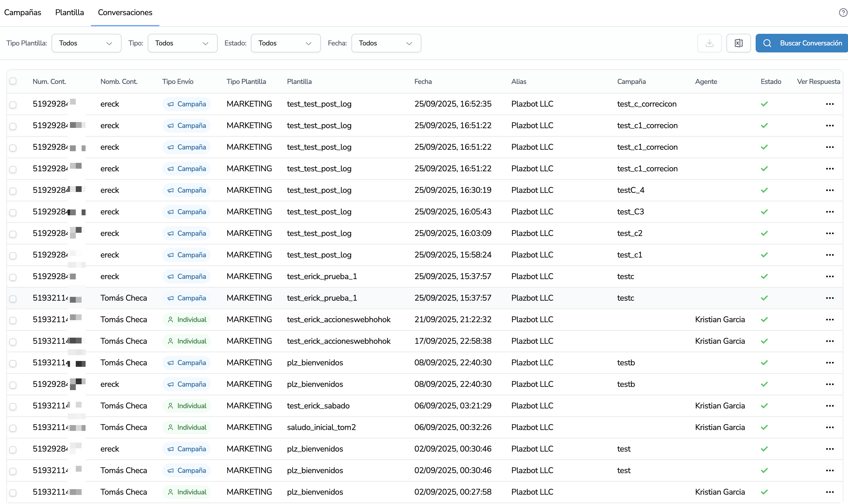Image resolution: width=848 pixels, height=504 pixels.
Task: Open three-dot menu for the saludo_inicial_tom2 row
Action: [x=830, y=428]
